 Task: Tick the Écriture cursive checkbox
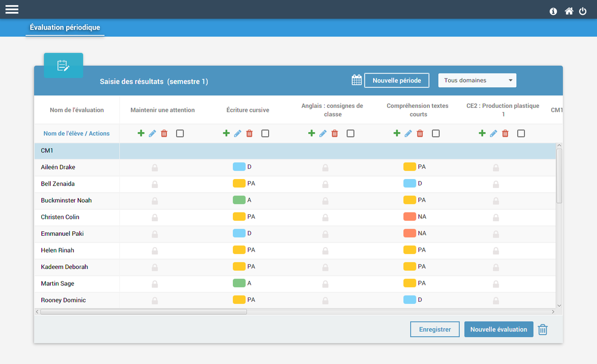pyautogui.click(x=265, y=133)
